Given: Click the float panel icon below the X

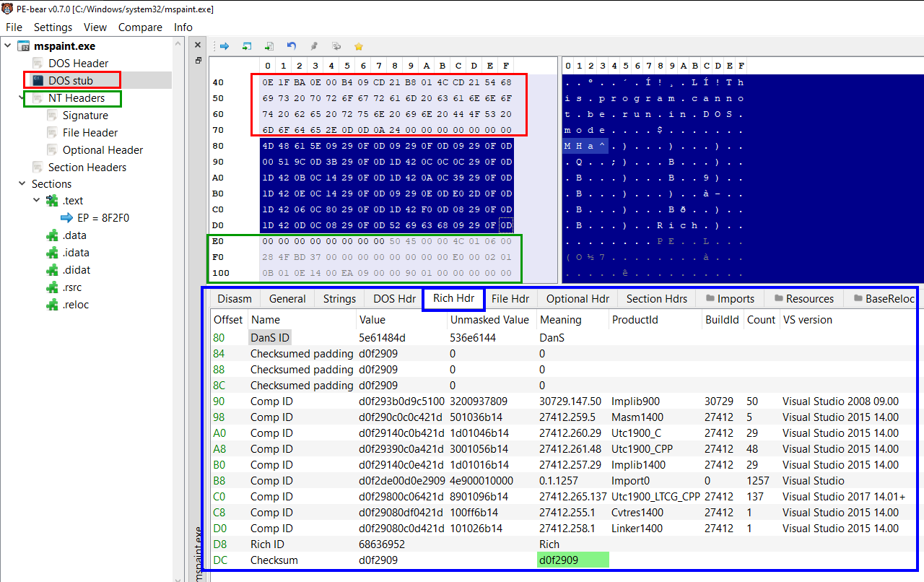Looking at the screenshot, I should coord(198,61).
